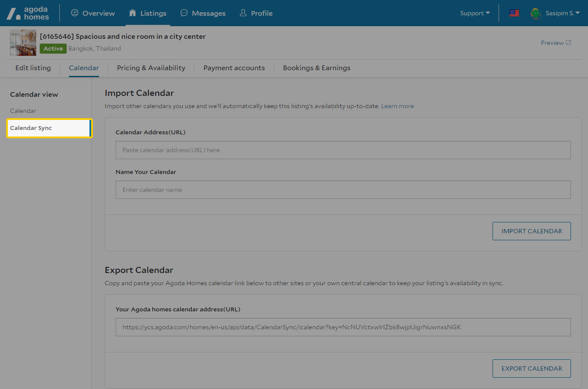Open the Sasipim S. account menu
This screenshot has height=389, width=588.
(562, 13)
